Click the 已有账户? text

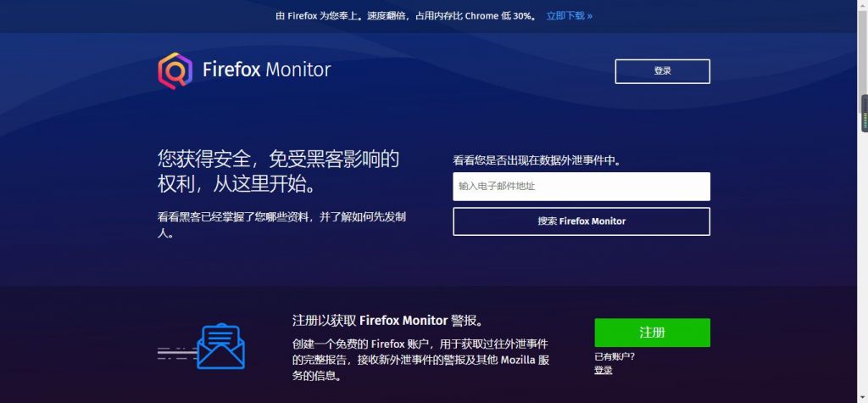click(x=615, y=356)
